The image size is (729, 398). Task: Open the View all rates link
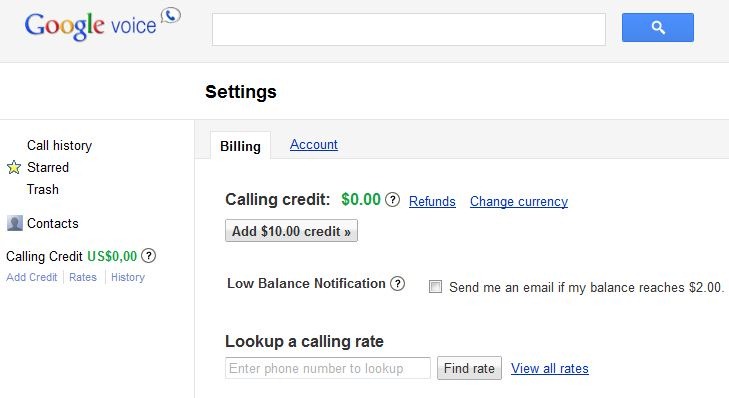(550, 368)
